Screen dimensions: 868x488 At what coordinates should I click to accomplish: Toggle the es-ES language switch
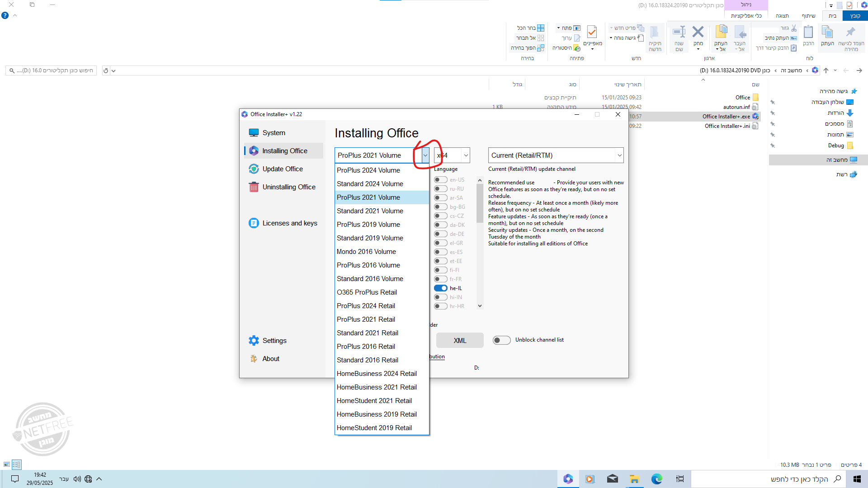[441, 252]
